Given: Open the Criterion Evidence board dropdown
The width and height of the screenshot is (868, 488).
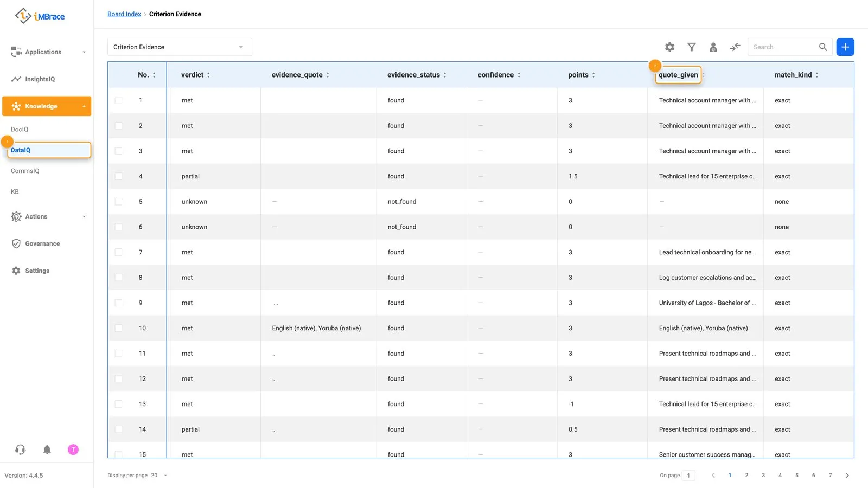Looking at the screenshot, I should tap(180, 47).
